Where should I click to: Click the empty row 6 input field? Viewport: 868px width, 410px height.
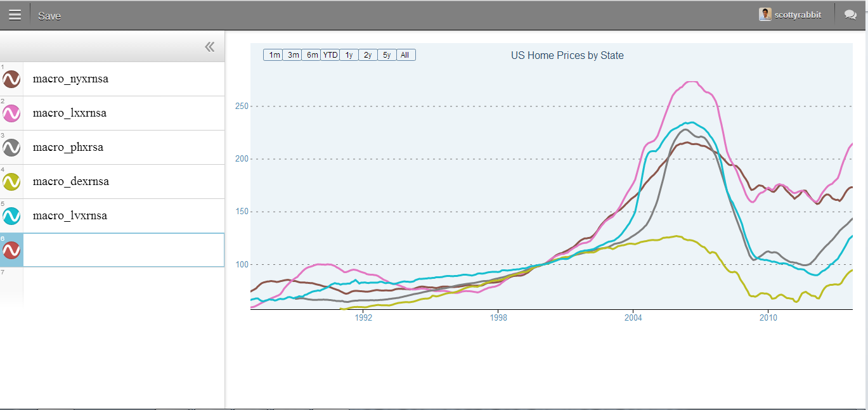click(x=124, y=250)
